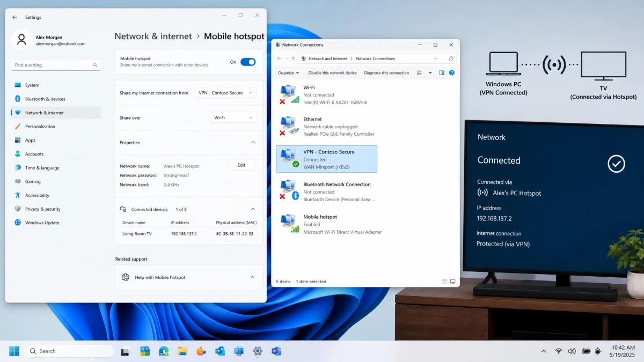Open Outlook from taskbar
This screenshot has height=362, width=644.
click(220, 351)
